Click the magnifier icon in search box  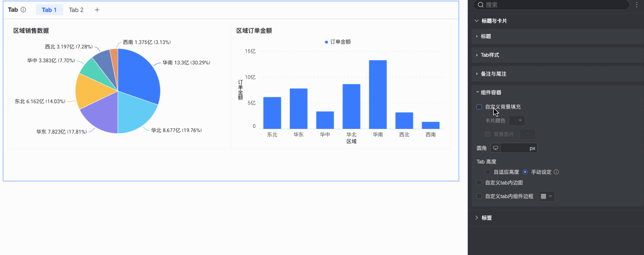point(480,5)
